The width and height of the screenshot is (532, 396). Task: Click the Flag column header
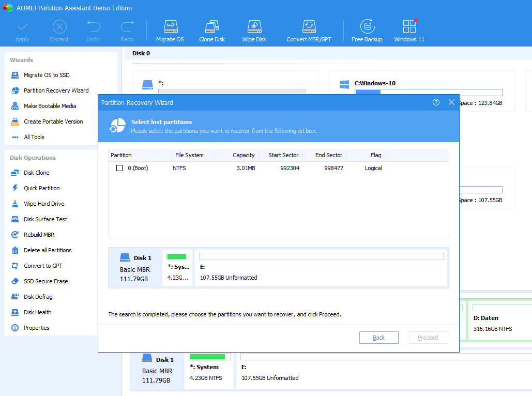[366, 155]
